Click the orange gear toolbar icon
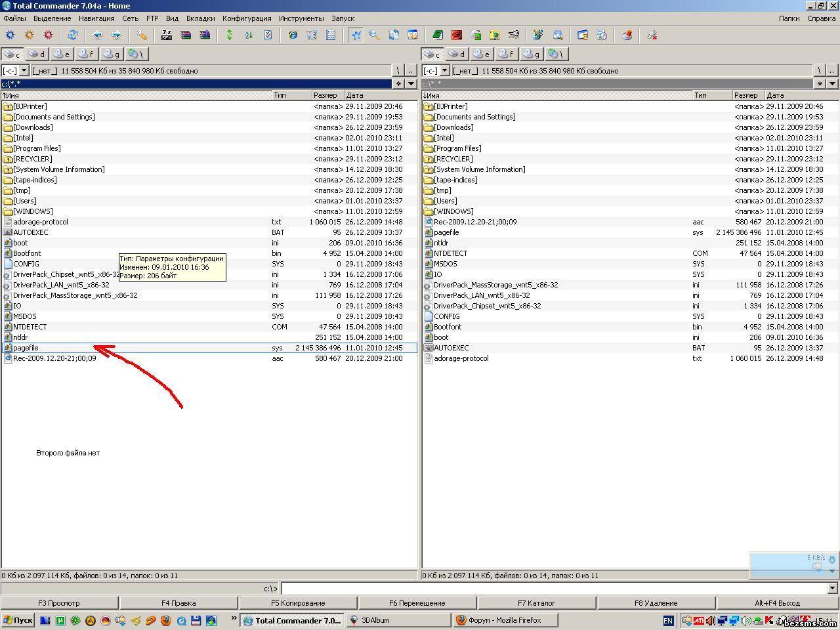Viewport: 840px width, 630px height. pyautogui.click(x=29, y=35)
